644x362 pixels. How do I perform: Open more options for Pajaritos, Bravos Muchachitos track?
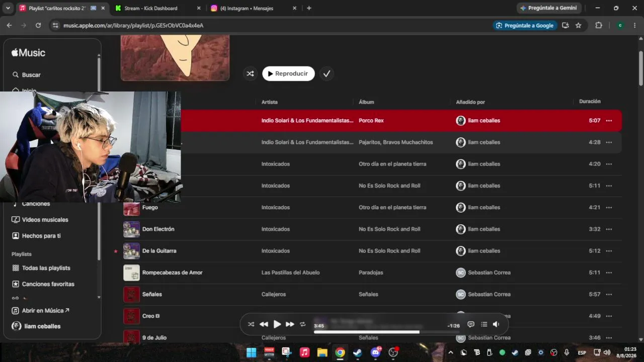609,142
